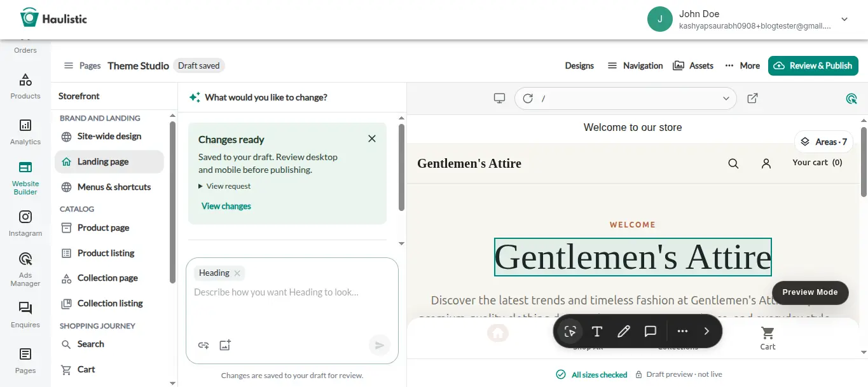Select the comment tool in floating toolbar
This screenshot has width=868, height=387.
[651, 331]
